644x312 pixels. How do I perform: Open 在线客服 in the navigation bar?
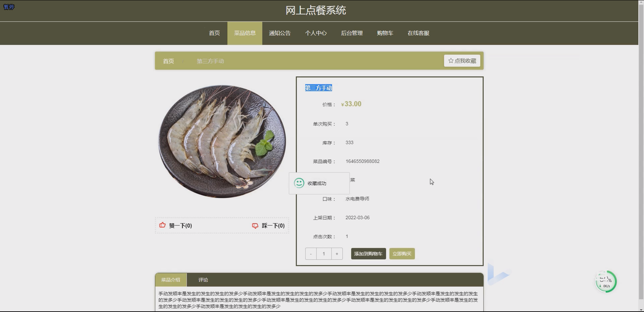[x=418, y=33]
